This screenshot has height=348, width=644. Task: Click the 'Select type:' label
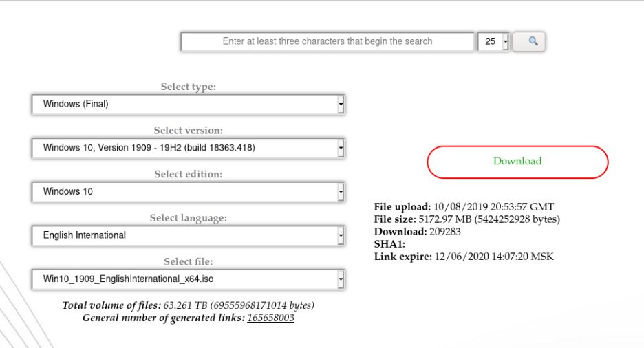(188, 87)
